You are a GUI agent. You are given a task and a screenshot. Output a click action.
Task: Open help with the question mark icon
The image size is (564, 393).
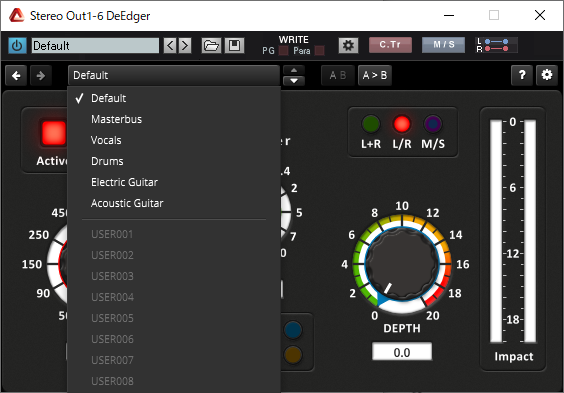click(522, 75)
